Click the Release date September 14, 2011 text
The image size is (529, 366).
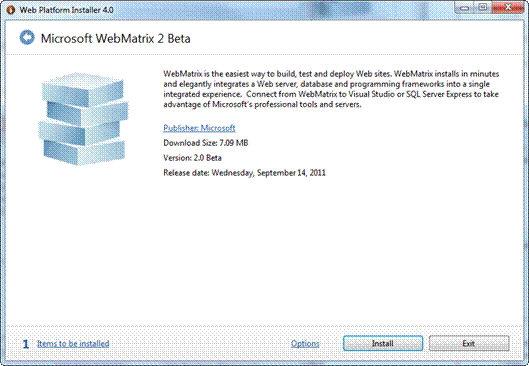(x=245, y=173)
